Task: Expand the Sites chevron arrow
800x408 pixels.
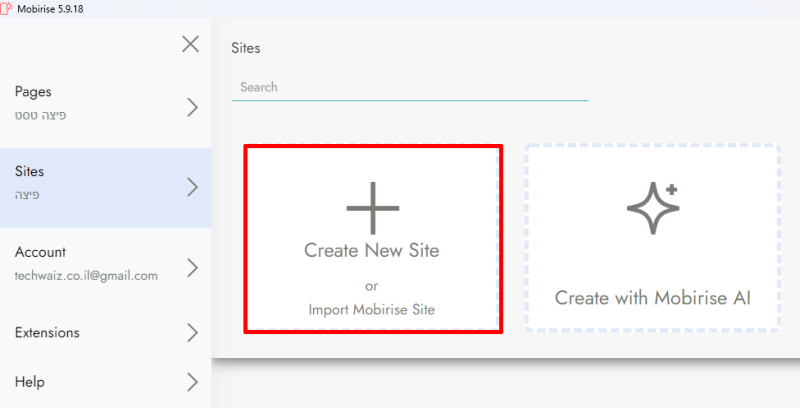Action: tap(192, 187)
